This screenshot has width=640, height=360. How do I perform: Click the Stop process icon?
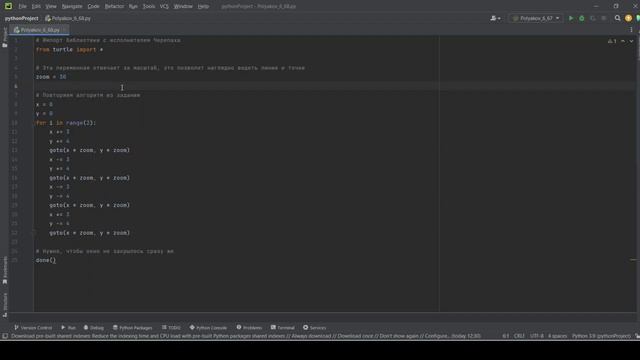coord(604,18)
